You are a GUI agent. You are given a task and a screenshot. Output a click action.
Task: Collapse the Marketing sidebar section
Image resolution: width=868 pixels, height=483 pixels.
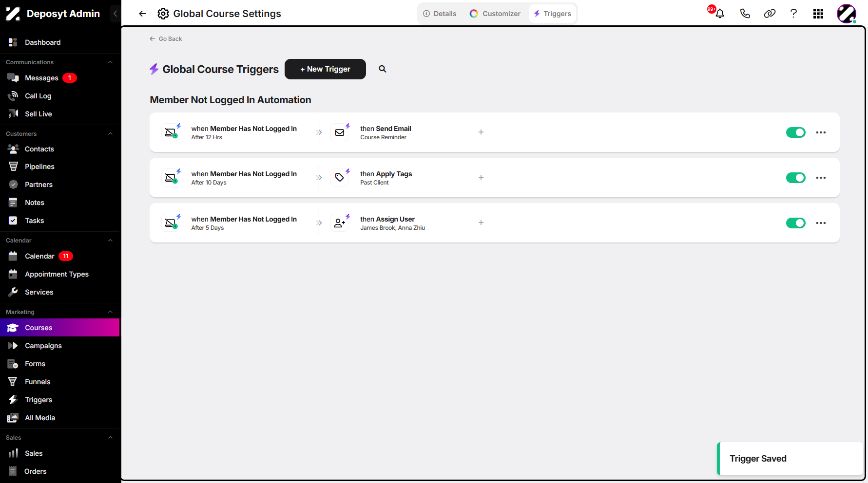[x=110, y=312]
